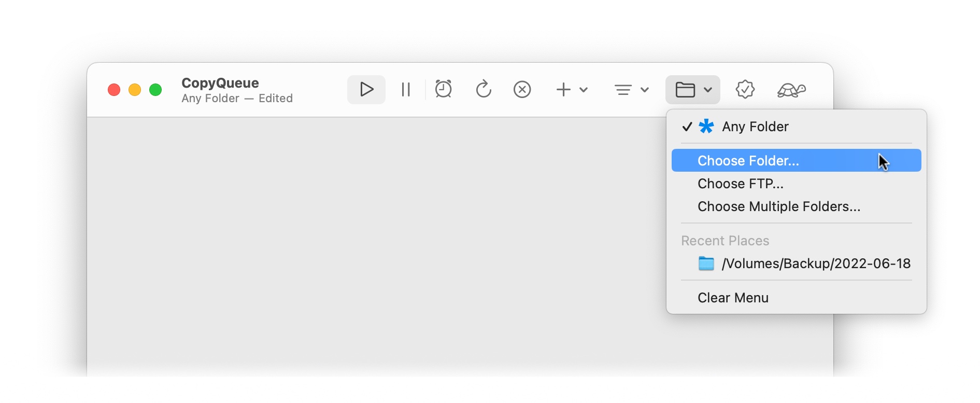Click the circled X cancel icon

point(522,90)
